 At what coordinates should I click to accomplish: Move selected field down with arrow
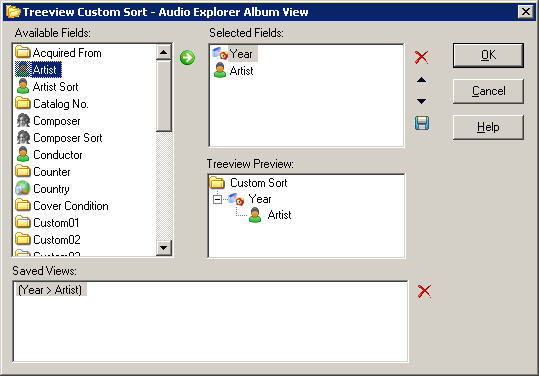point(421,101)
